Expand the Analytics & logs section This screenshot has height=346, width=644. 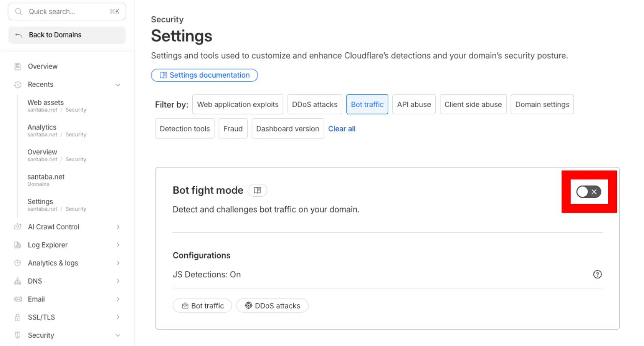click(118, 263)
